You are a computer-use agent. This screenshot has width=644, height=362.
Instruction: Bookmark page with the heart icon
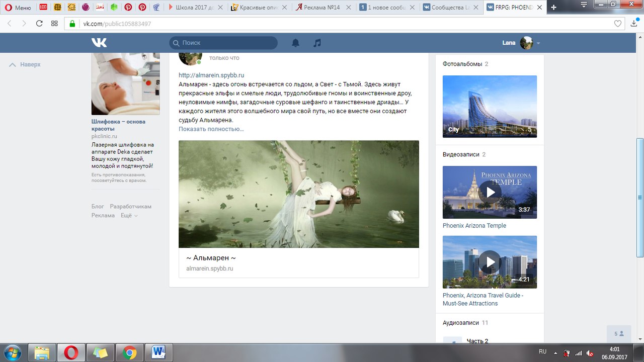click(x=618, y=24)
